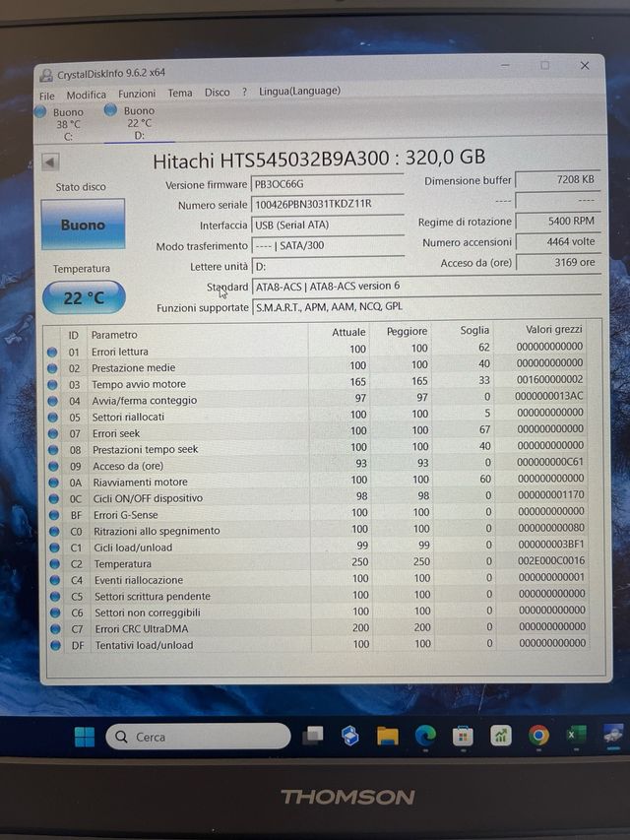Select the Settori non correggibili row text

(148, 613)
